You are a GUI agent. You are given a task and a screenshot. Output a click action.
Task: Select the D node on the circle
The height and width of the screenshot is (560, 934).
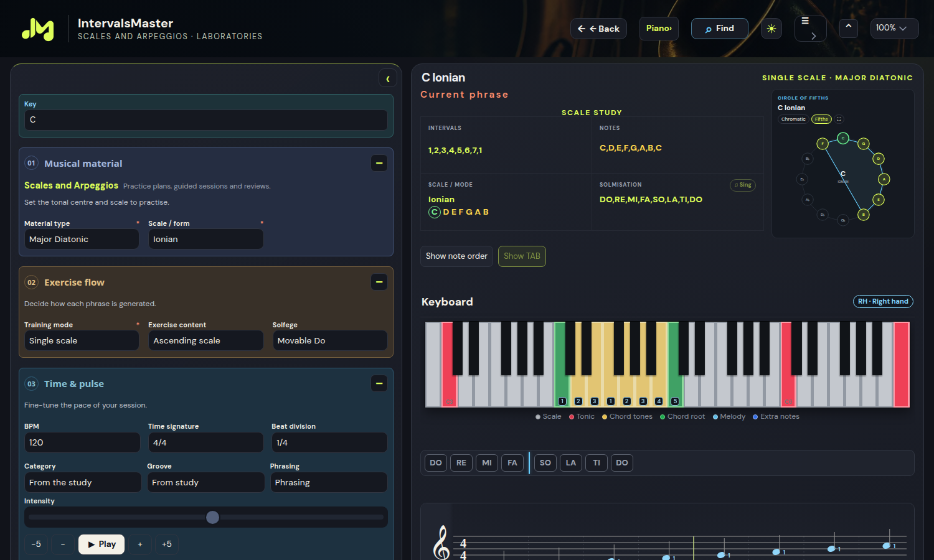[x=879, y=159]
